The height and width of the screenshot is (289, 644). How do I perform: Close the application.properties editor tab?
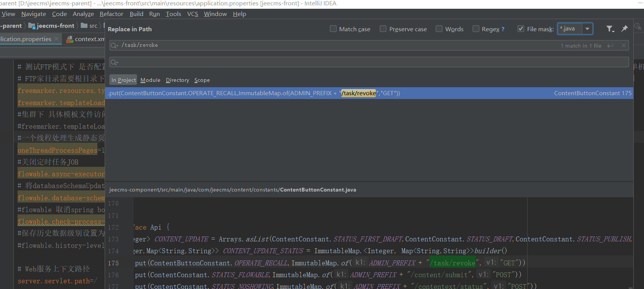point(56,39)
